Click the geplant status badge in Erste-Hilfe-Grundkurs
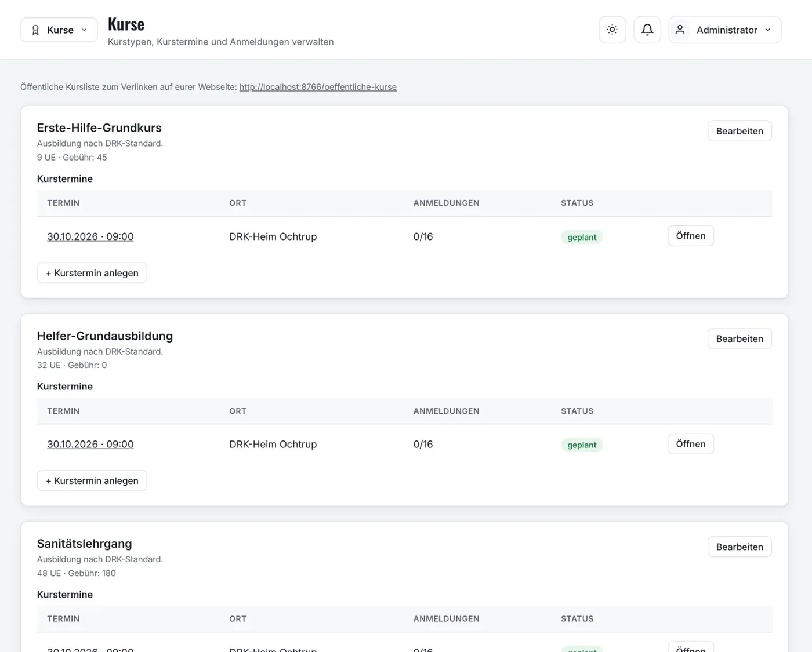The image size is (812, 652). (x=582, y=237)
